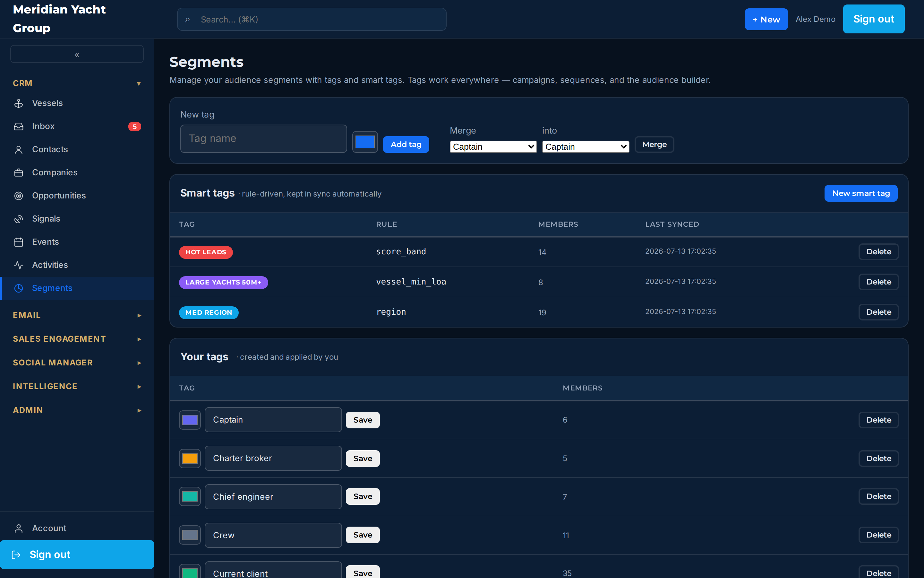Change the Charter broker orange color swatch

click(x=190, y=459)
